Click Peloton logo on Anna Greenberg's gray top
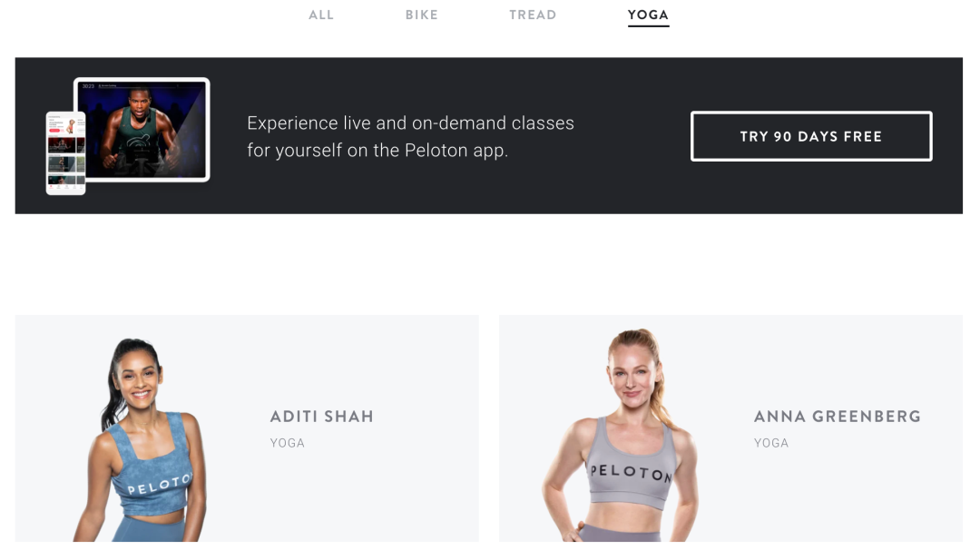The image size is (980, 550). [x=631, y=473]
